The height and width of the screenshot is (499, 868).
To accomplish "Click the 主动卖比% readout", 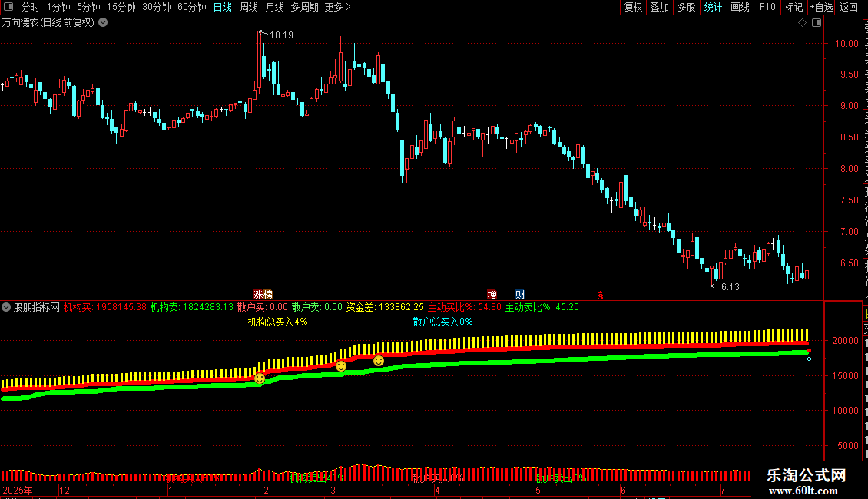I will pyautogui.click(x=542, y=307).
